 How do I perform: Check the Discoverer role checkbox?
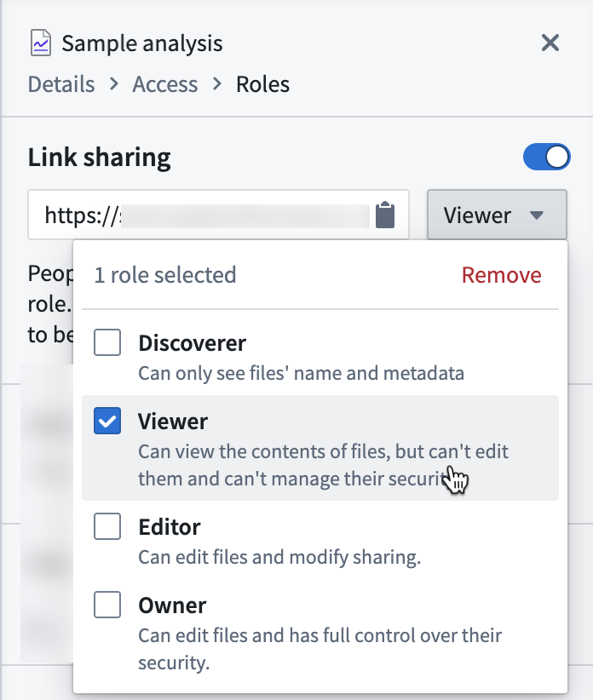point(107,342)
